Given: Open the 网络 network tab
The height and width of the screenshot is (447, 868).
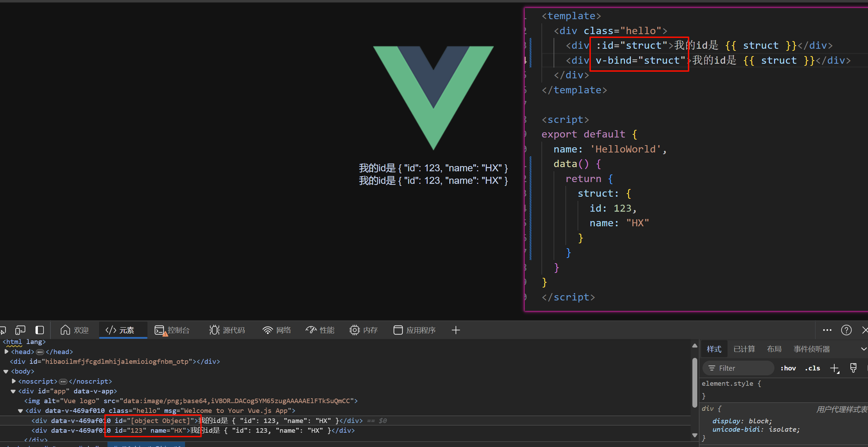Looking at the screenshot, I should [277, 330].
